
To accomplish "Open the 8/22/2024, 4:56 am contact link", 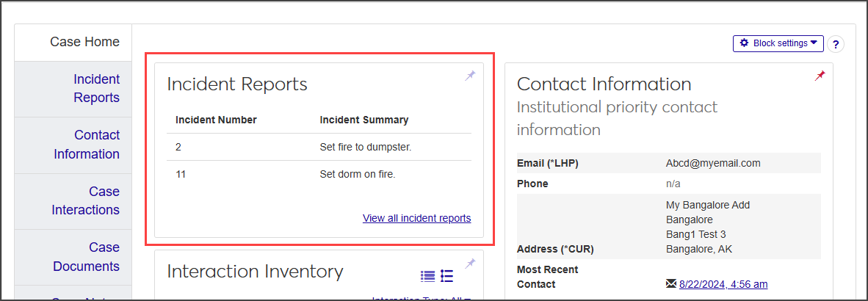I will pyautogui.click(x=723, y=284).
